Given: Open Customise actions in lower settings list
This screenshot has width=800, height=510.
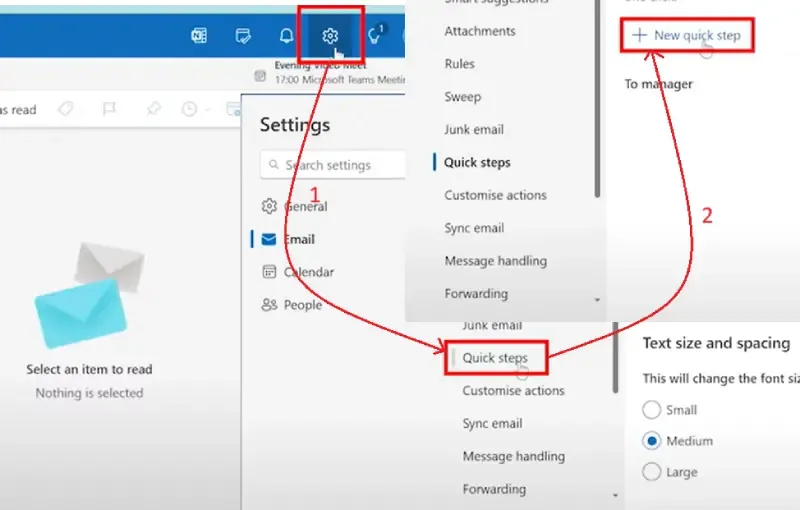Looking at the screenshot, I should 513,391.
